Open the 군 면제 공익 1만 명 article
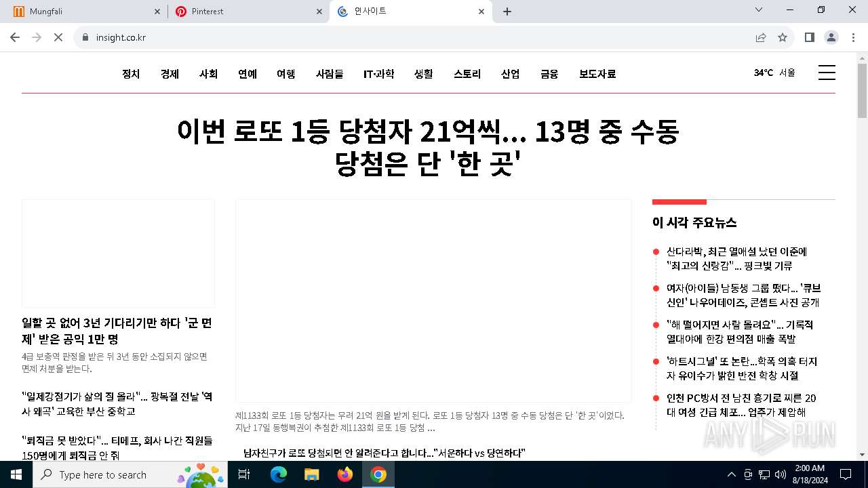The height and width of the screenshot is (488, 868). pyautogui.click(x=117, y=331)
